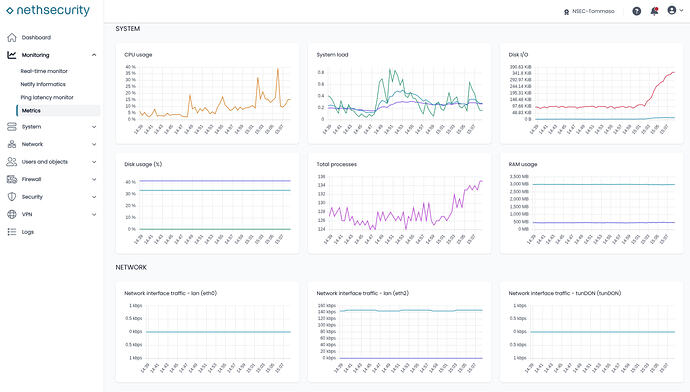Image resolution: width=690 pixels, height=392 pixels.
Task: Open Real-time monitor page
Action: [44, 71]
